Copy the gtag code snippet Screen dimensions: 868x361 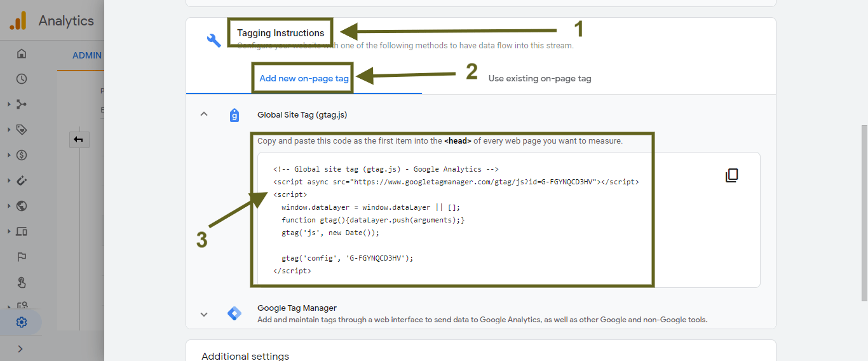tap(732, 175)
